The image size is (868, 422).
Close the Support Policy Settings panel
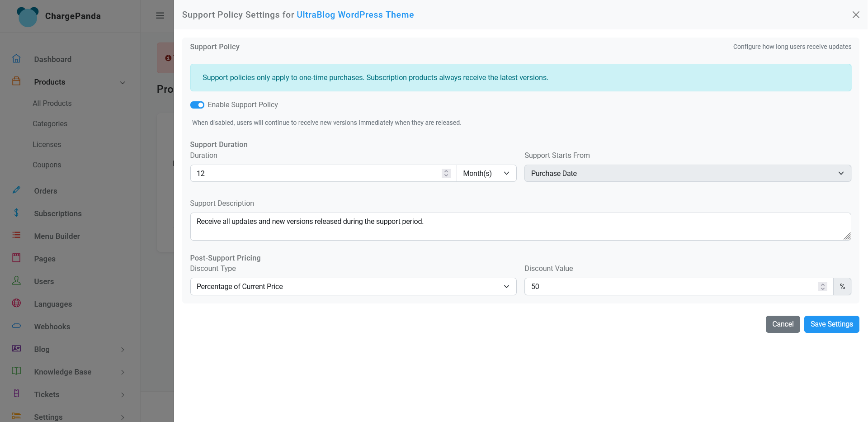tap(856, 15)
